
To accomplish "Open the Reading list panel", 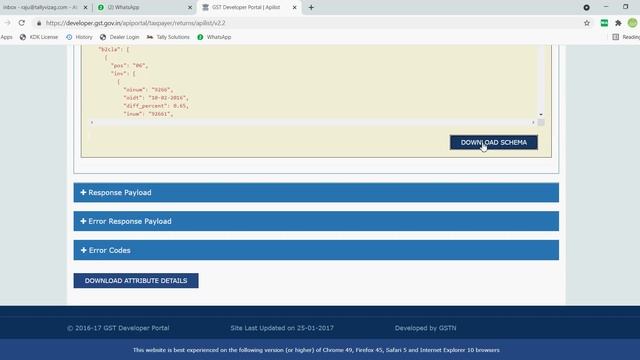I will pos(626,37).
